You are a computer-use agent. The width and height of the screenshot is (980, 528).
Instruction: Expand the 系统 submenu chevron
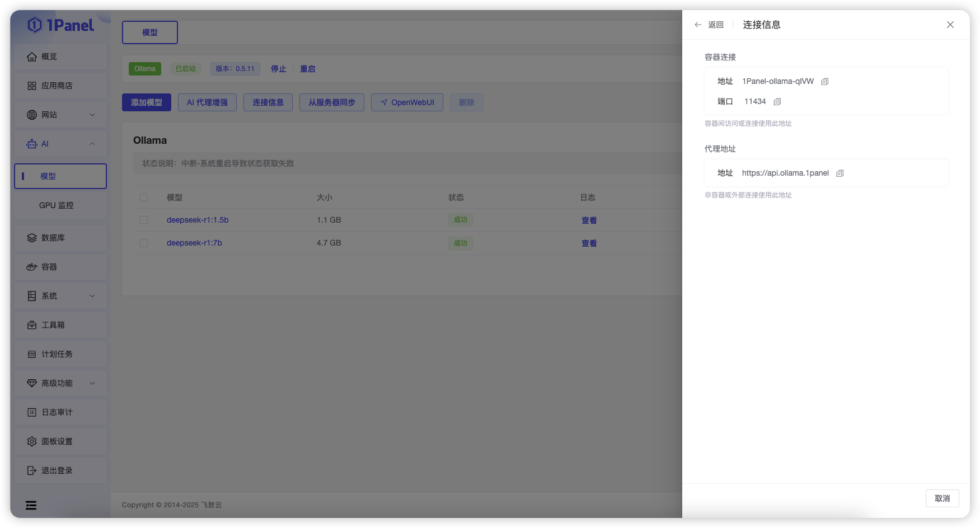[x=92, y=296]
